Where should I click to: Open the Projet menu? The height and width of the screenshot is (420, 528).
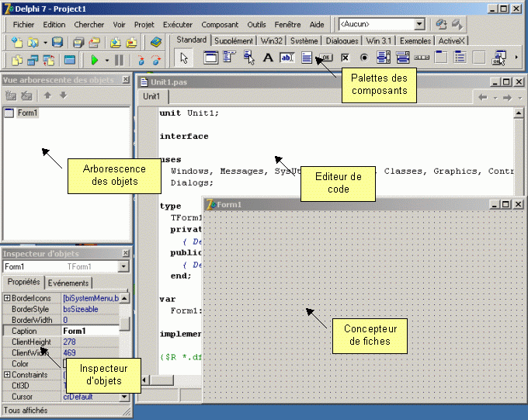point(144,25)
